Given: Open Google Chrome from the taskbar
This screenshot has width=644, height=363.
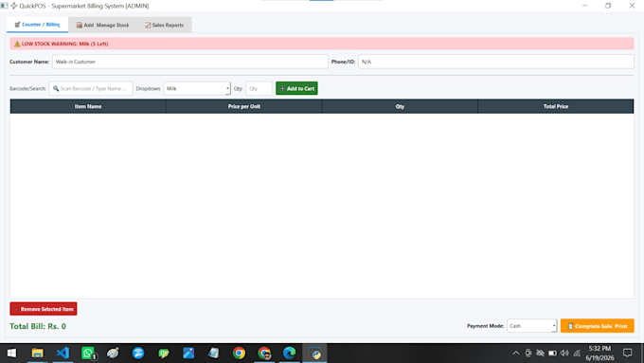Looking at the screenshot, I should point(239,354).
